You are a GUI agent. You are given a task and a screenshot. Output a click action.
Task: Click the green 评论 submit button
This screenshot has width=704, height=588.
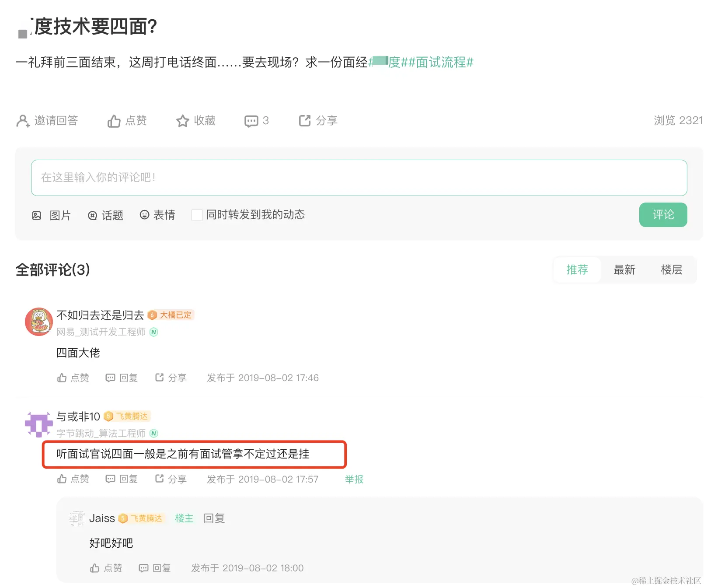click(663, 215)
